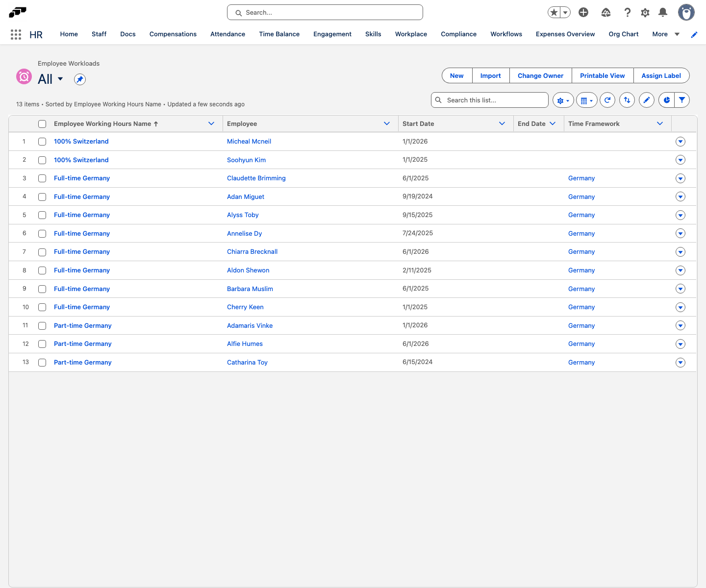
Task: Select the Adamaris Vinke row checkbox
Action: [x=42, y=326]
